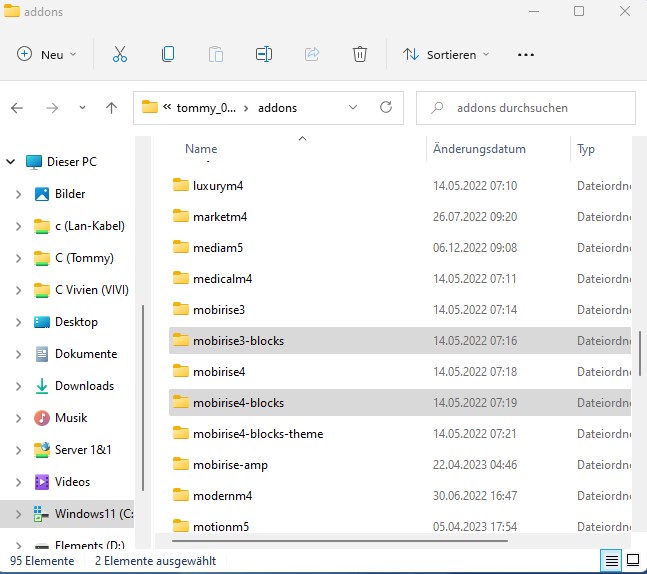Collapse the Dieser PC tree node

click(x=11, y=161)
